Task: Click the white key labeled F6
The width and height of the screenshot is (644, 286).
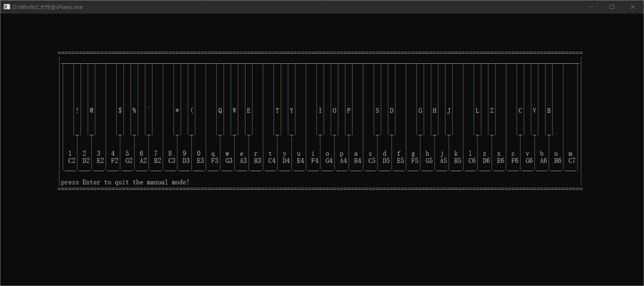Action: tap(513, 157)
